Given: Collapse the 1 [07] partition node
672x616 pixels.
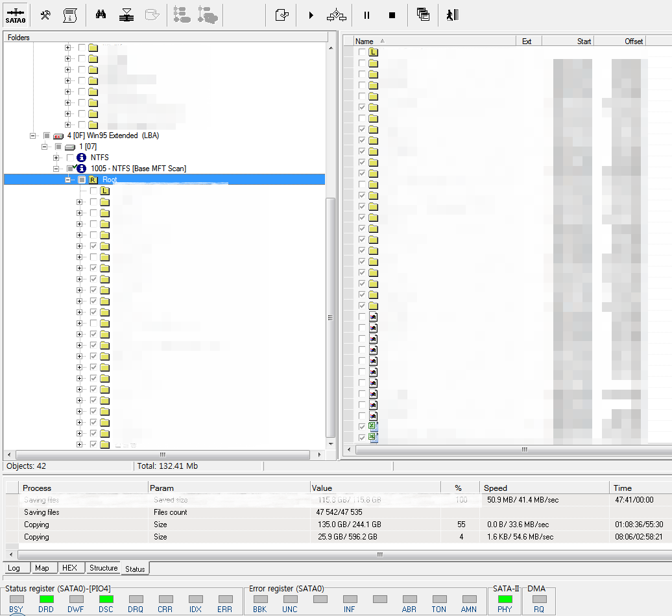Looking at the screenshot, I should 44,147.
